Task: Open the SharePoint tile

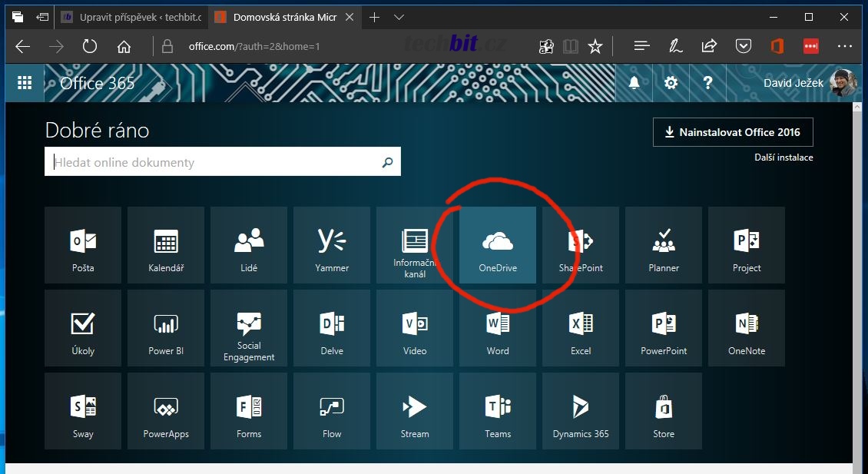Action: point(581,245)
